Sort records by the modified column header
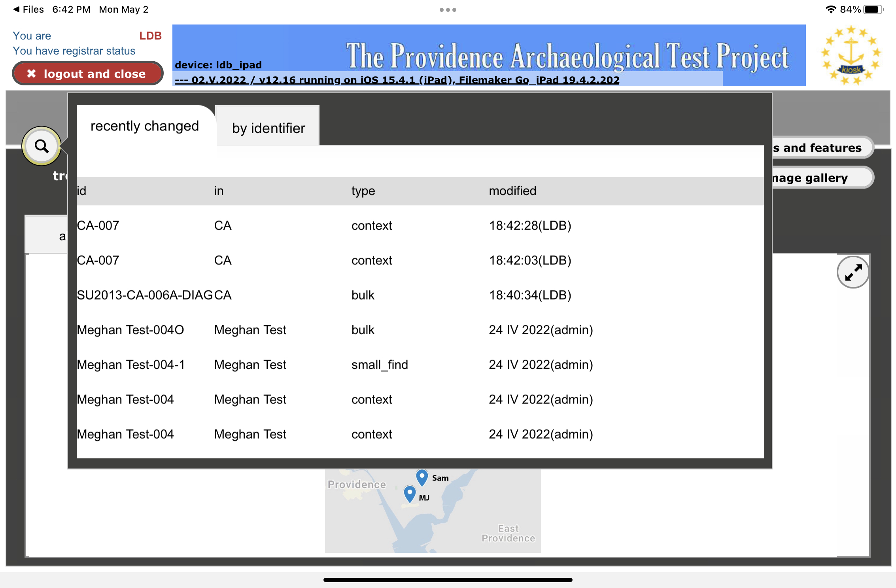 (x=512, y=191)
